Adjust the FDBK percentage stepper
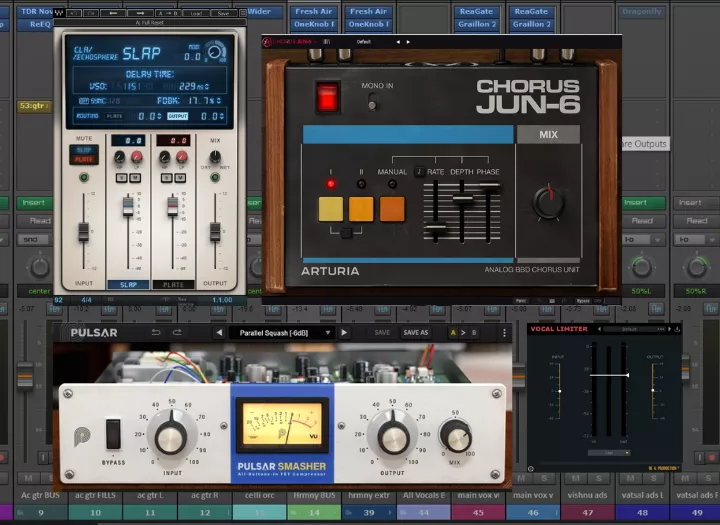 219,100
